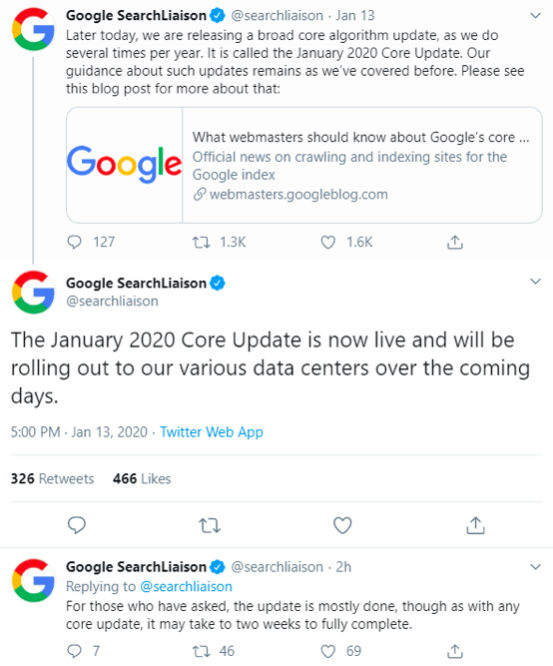Retweet the reply with 46 retweets

point(201,651)
